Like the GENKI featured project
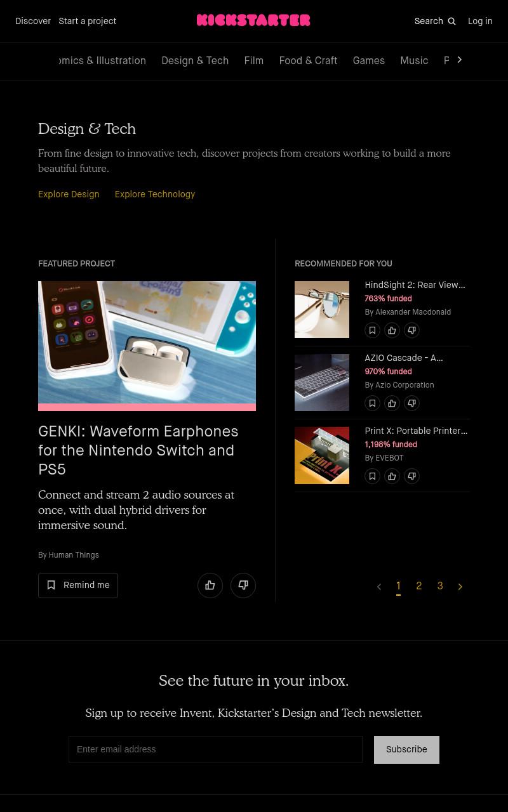This screenshot has width=508, height=812. tap(210, 586)
